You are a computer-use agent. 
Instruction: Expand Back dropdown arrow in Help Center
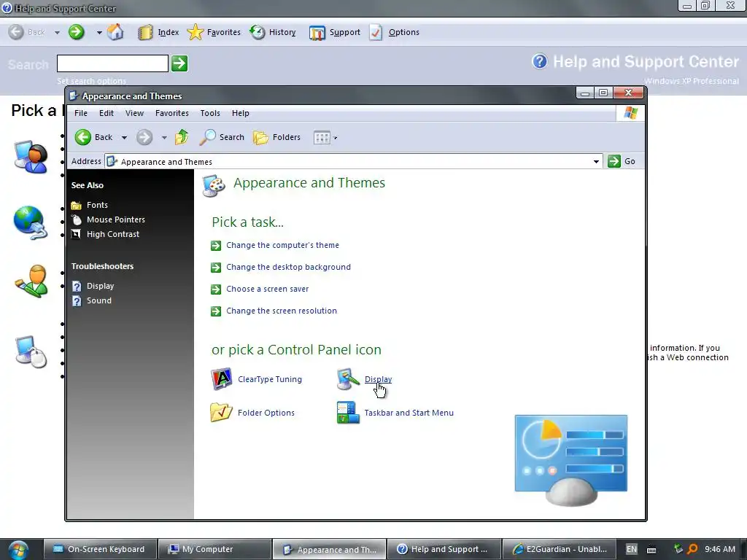click(x=57, y=33)
